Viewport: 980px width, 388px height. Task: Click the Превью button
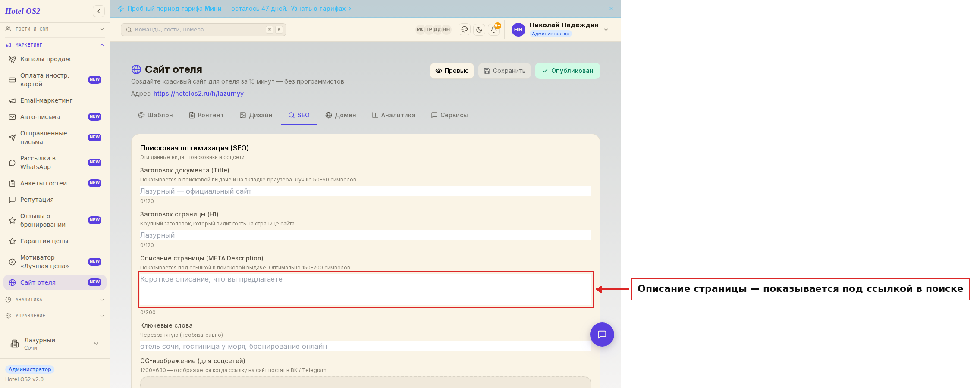(452, 71)
